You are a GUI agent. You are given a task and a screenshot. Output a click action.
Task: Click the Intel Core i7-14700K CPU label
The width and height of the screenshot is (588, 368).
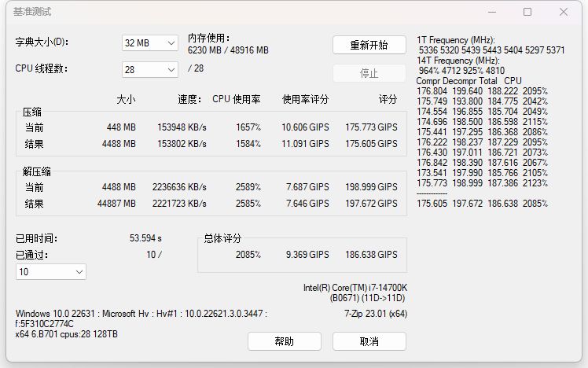355,288
